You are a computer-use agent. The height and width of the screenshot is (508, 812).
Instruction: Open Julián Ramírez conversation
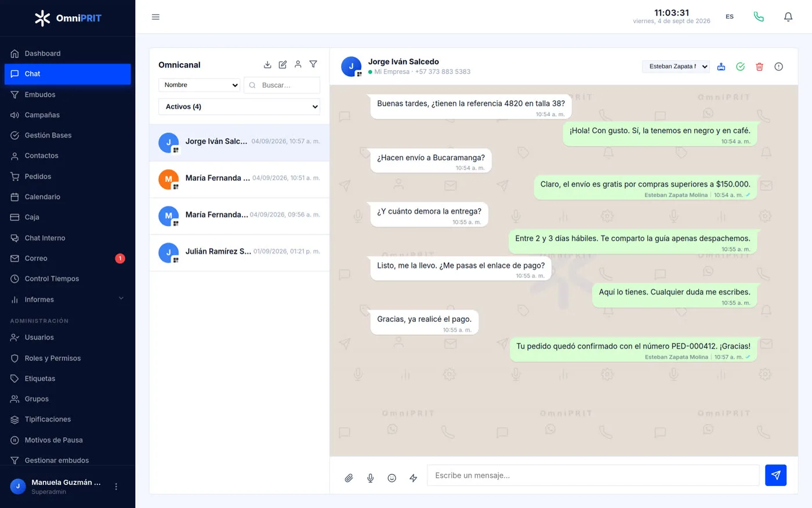pos(239,252)
